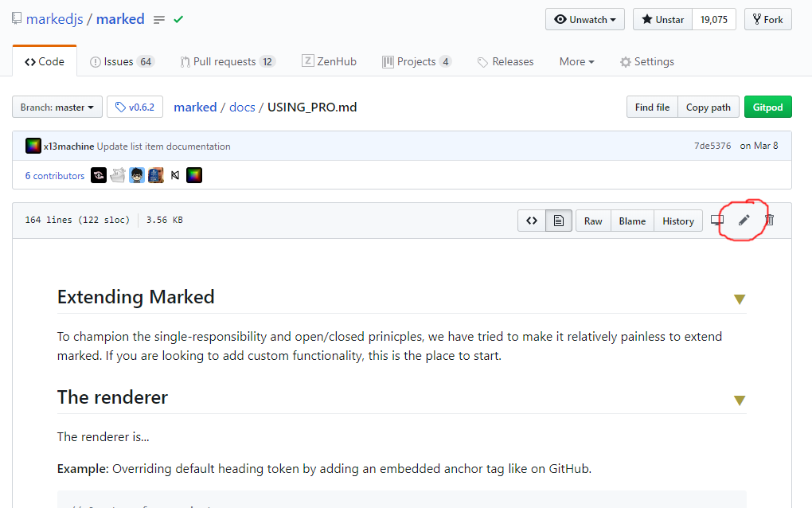Click the marked breadcrumb link
The height and width of the screenshot is (508, 812).
(195, 107)
